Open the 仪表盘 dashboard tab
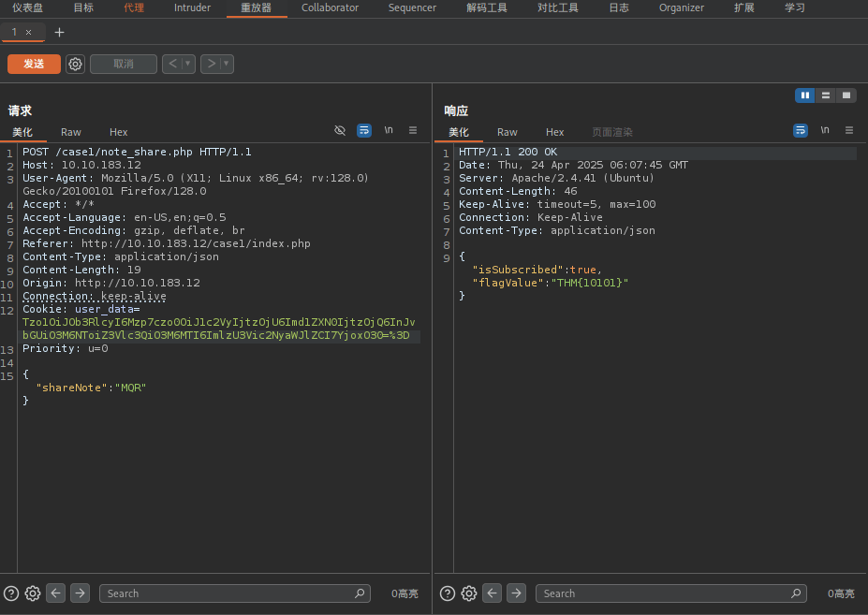The width and height of the screenshot is (868, 615). 28,7
